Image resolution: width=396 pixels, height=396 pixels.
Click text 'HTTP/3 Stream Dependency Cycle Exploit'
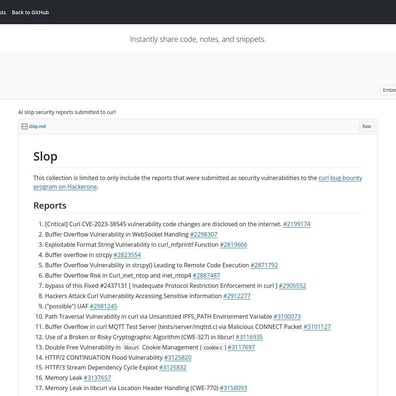point(101,368)
